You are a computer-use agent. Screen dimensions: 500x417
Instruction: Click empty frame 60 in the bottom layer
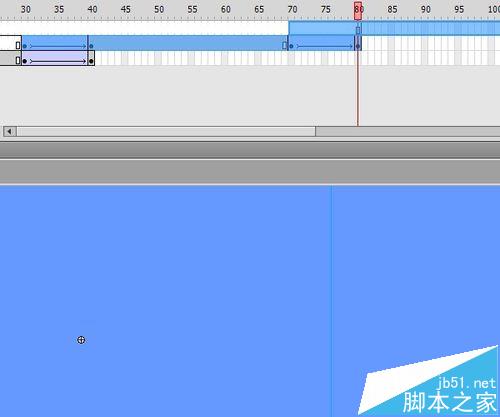pos(225,58)
